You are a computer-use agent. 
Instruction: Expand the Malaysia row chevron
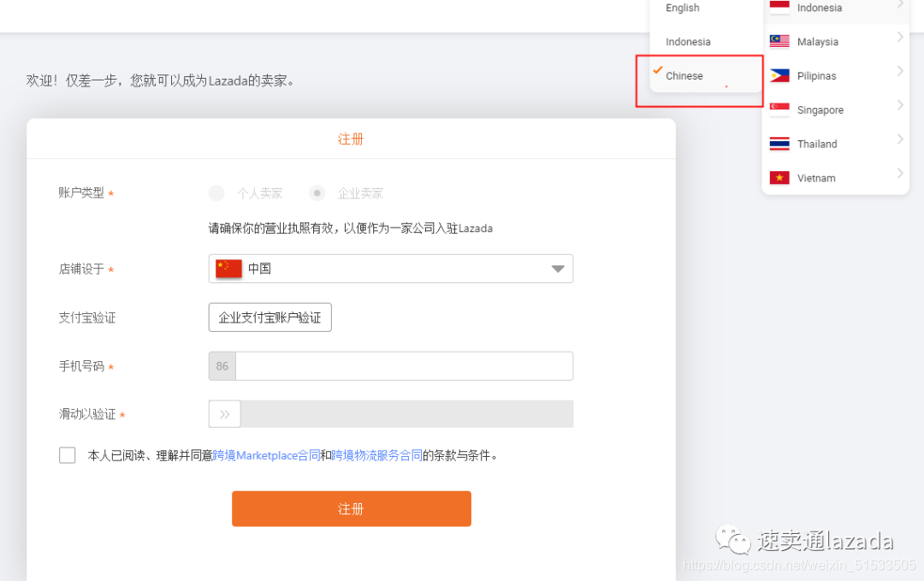click(x=900, y=37)
